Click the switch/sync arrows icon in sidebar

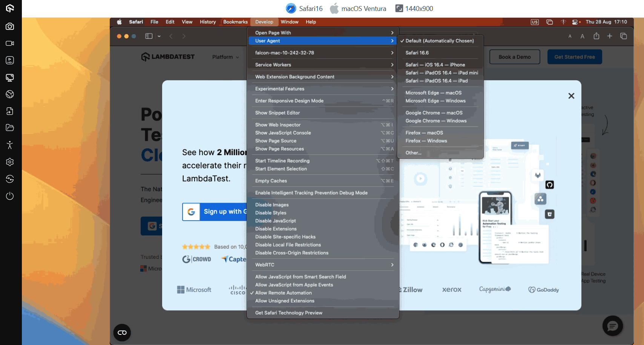point(10,179)
